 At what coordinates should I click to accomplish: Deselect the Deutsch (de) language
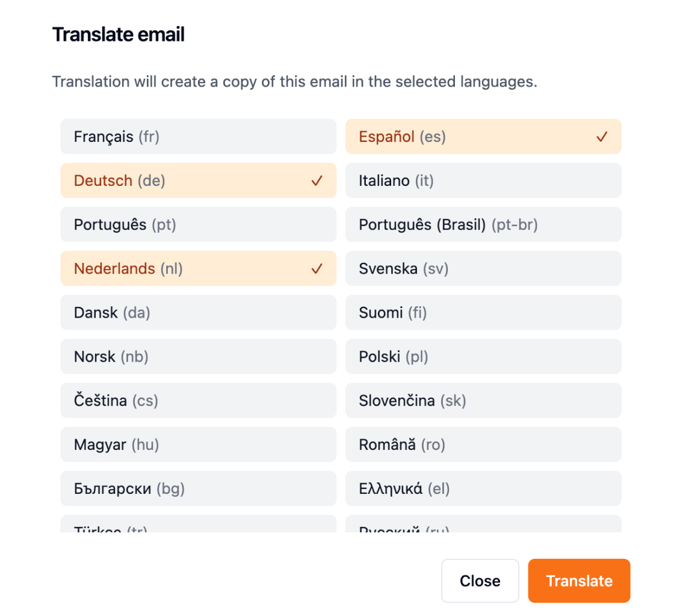(199, 180)
